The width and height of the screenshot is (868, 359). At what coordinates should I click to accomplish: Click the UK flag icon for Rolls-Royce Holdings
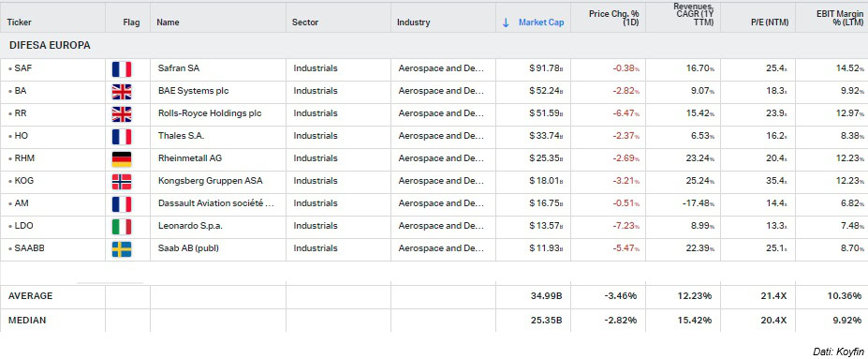pos(121,114)
